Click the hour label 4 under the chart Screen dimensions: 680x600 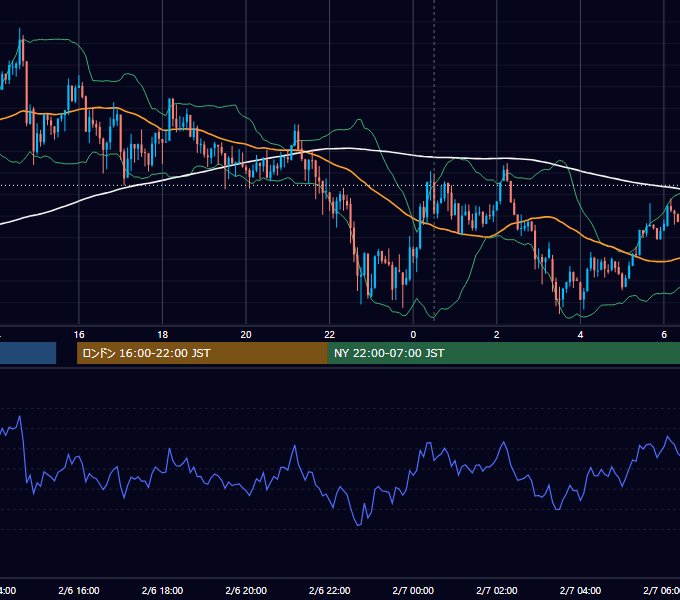coord(580,335)
